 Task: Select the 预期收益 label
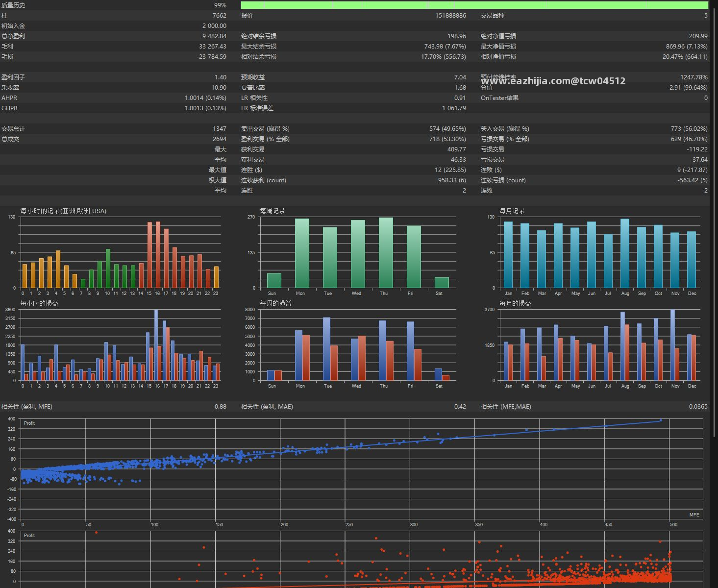pyautogui.click(x=253, y=77)
